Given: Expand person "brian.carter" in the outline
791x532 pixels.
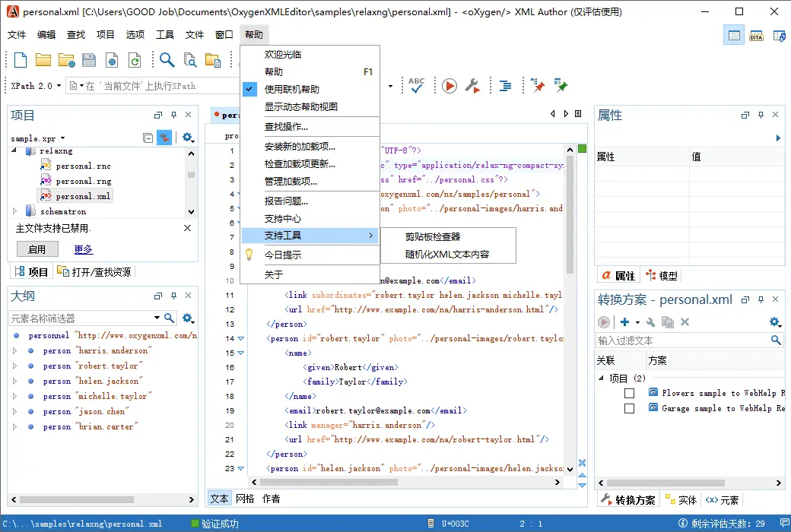Looking at the screenshot, I should (14, 426).
